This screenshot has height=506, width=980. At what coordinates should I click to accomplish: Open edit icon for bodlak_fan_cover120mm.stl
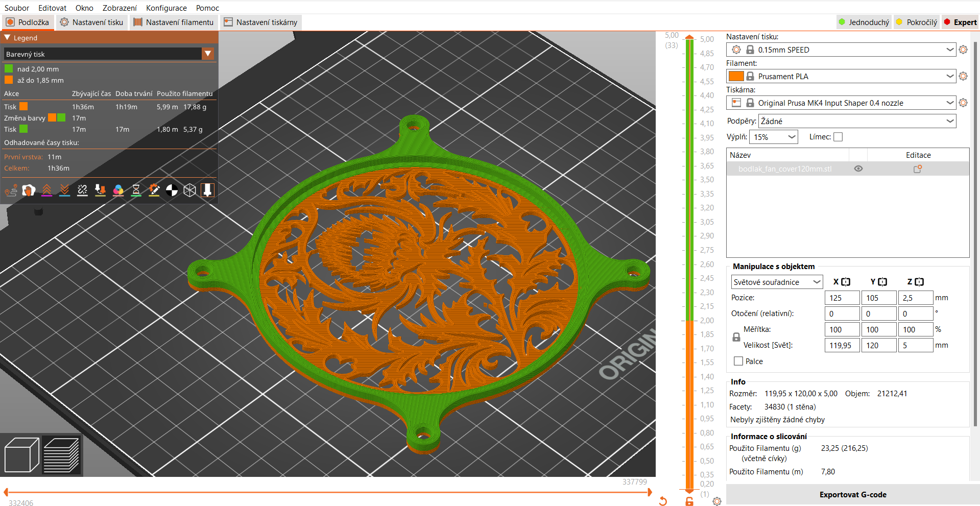tap(918, 169)
